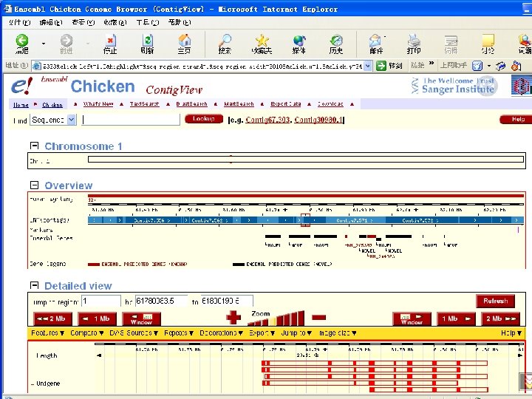Viewport: 532px width, 399px height.
Task: Click the IE Forward arrow icon
Action: point(66,41)
